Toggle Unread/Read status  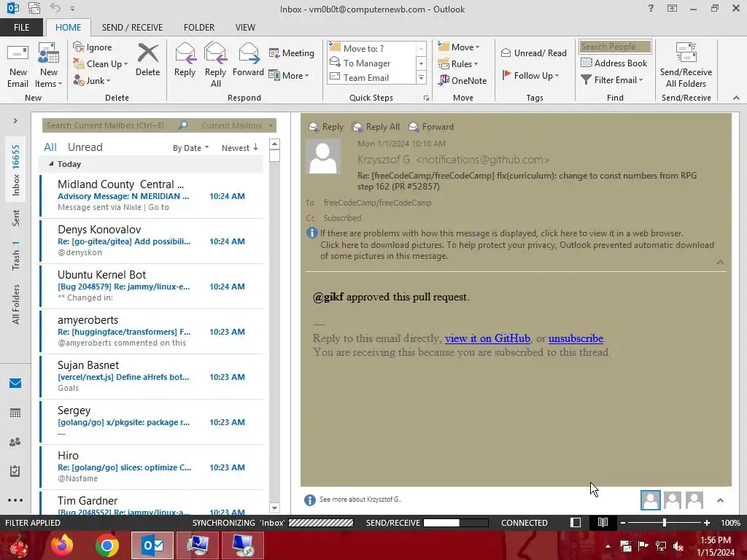point(533,52)
